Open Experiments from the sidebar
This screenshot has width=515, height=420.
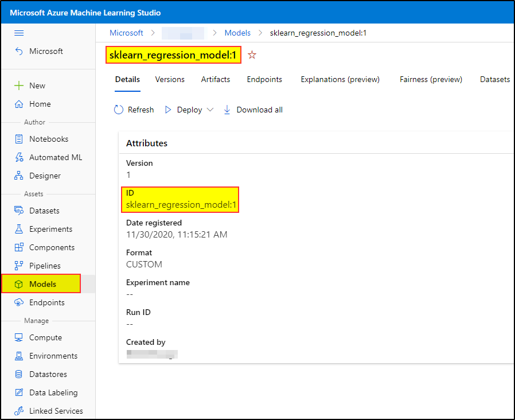(51, 229)
